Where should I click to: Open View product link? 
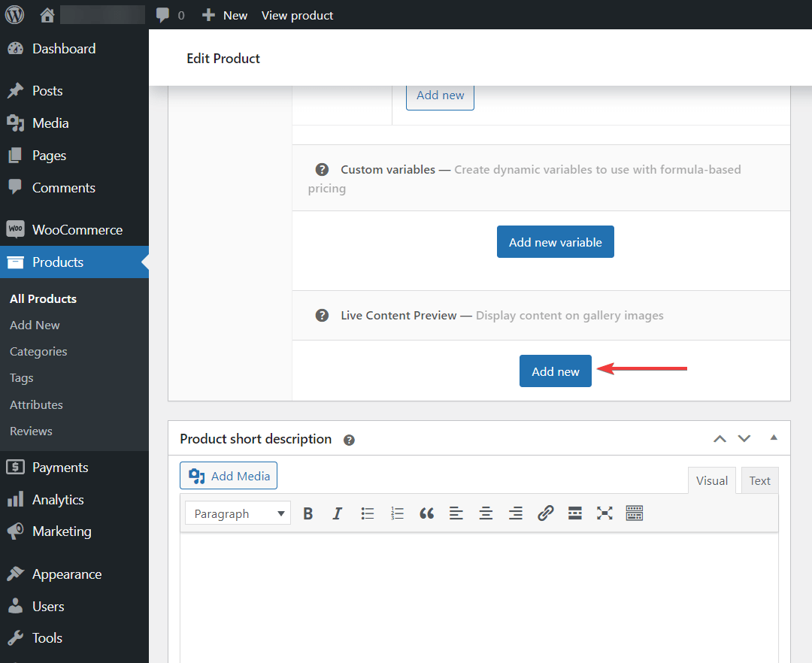tap(297, 16)
